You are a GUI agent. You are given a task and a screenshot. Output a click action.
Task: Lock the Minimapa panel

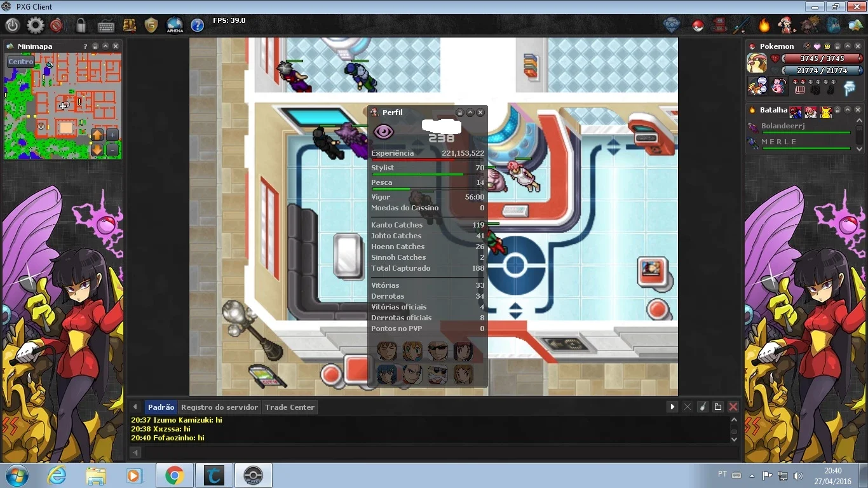[95, 46]
